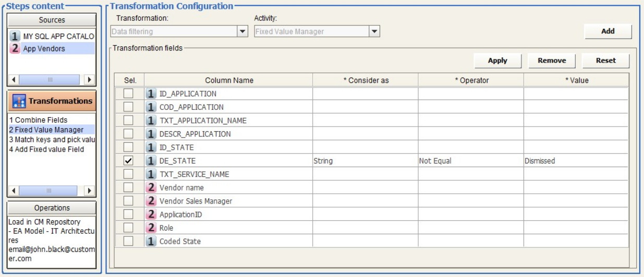The width and height of the screenshot is (644, 277).
Task: Click the Transformations panel icon
Action: point(19,101)
